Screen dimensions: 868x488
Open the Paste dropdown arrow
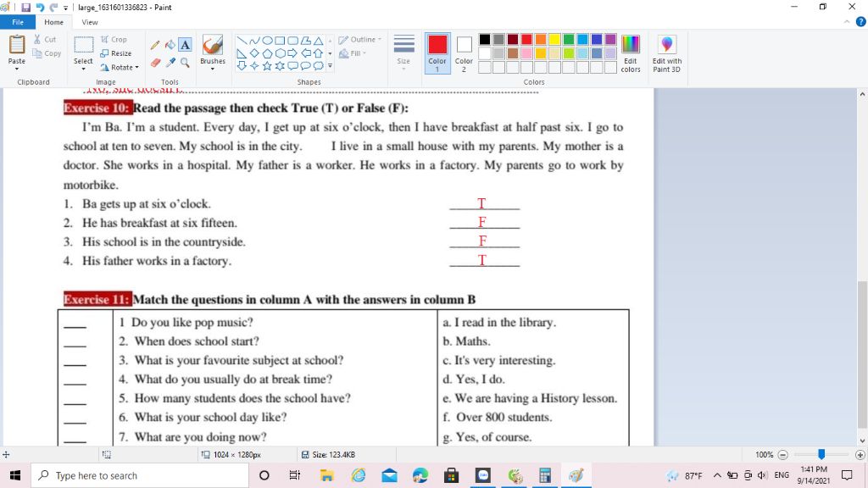point(17,69)
